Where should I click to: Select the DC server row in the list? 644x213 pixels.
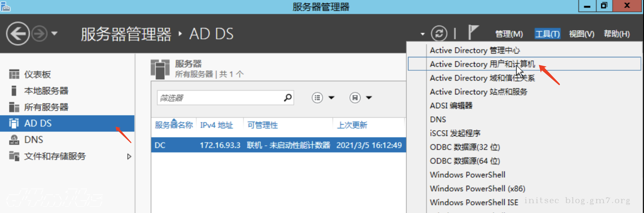pyautogui.click(x=250, y=145)
